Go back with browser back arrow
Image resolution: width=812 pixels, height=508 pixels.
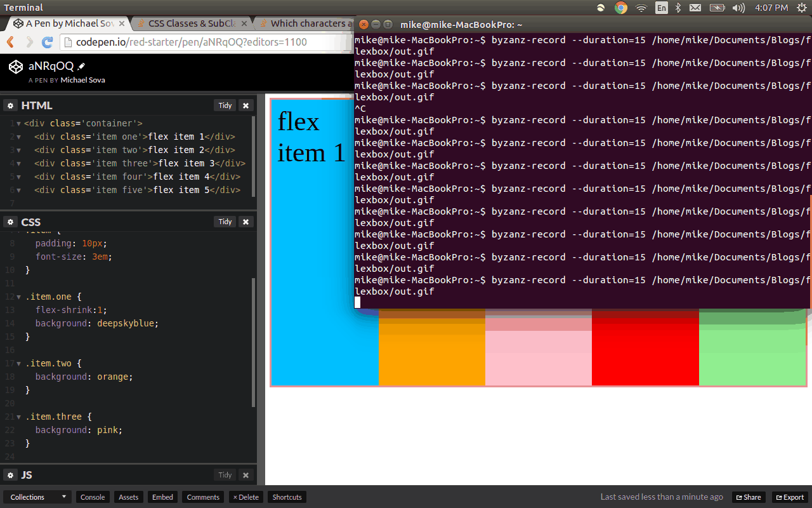pos(11,43)
